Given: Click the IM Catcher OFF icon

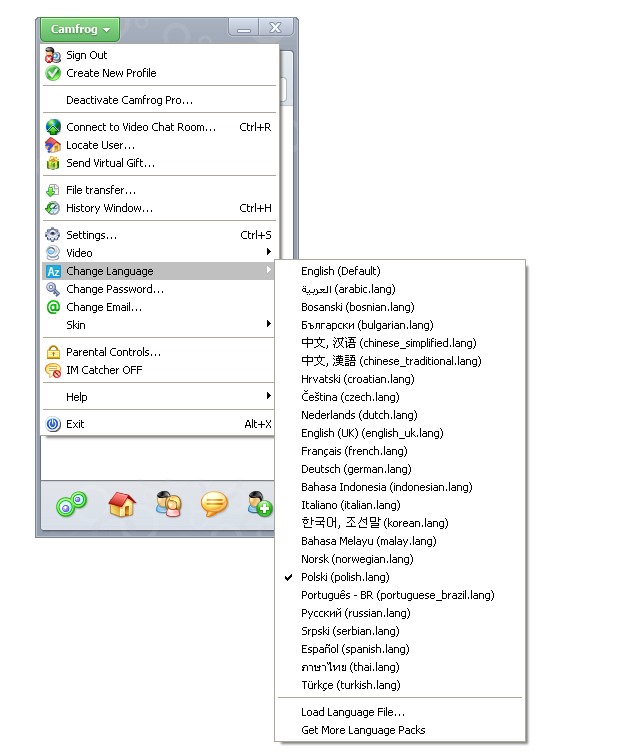Looking at the screenshot, I should coord(53,370).
